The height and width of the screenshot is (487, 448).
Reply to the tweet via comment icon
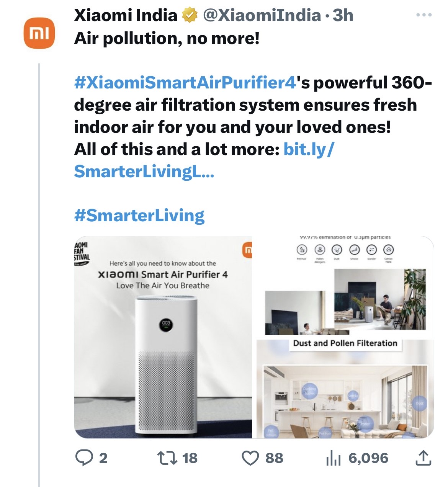click(84, 458)
